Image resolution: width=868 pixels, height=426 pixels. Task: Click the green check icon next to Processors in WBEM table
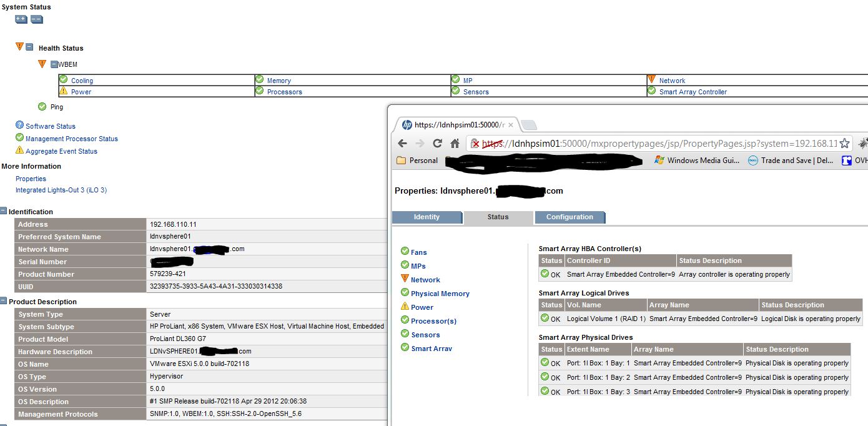260,91
